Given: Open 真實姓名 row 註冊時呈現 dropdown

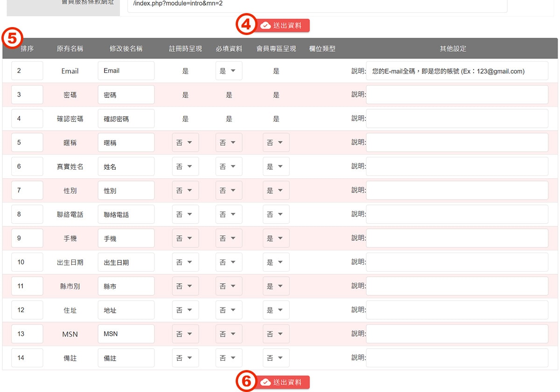Looking at the screenshot, I should tap(185, 167).
